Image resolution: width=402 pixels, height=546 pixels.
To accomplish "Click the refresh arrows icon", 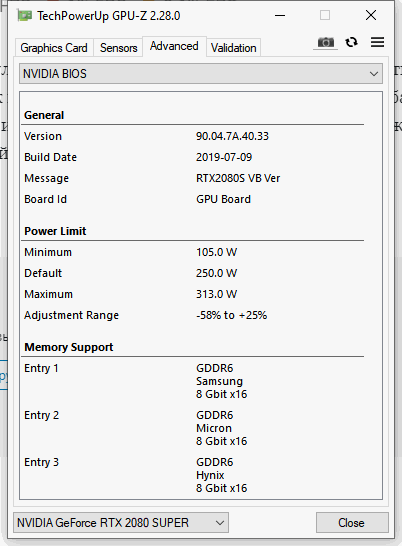I will tap(351, 42).
